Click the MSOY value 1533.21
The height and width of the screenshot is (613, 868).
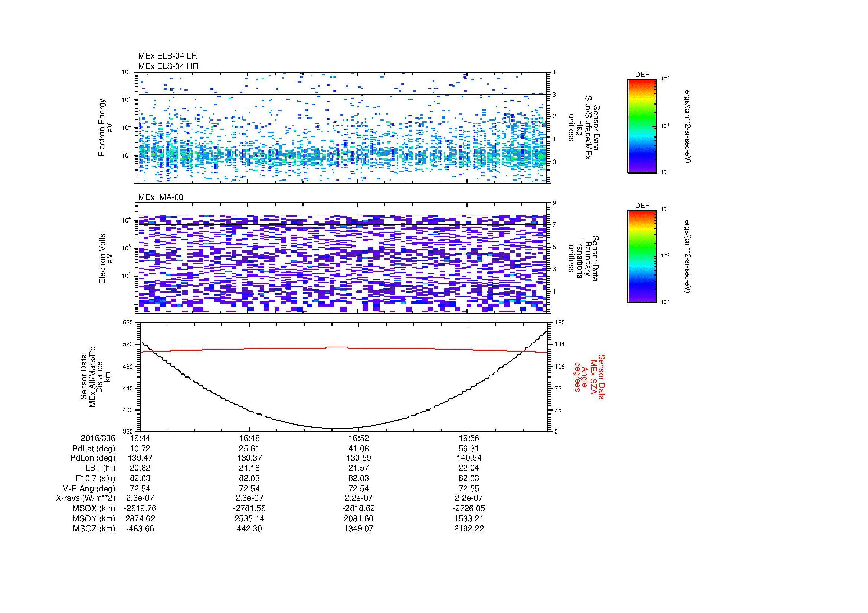469,518
